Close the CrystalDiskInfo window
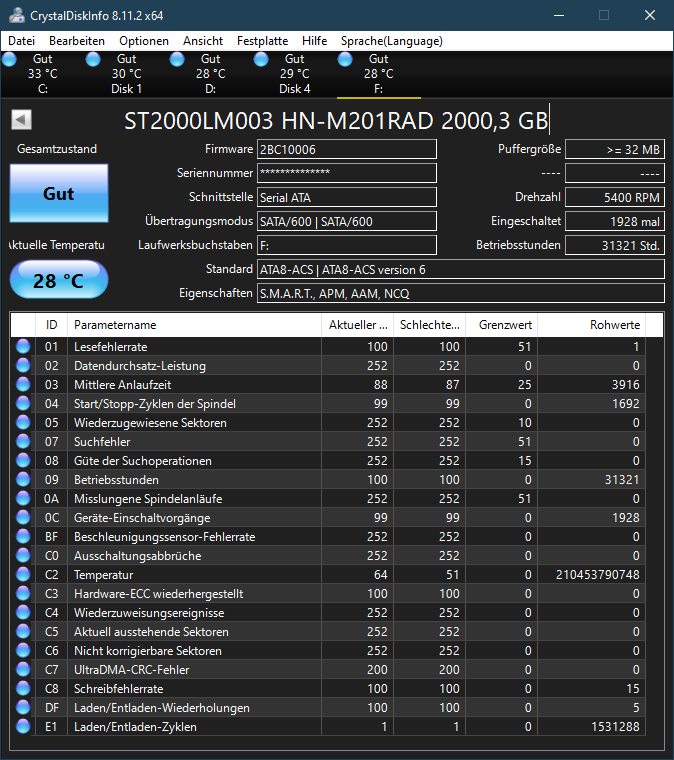The width and height of the screenshot is (674, 760). 650,16
